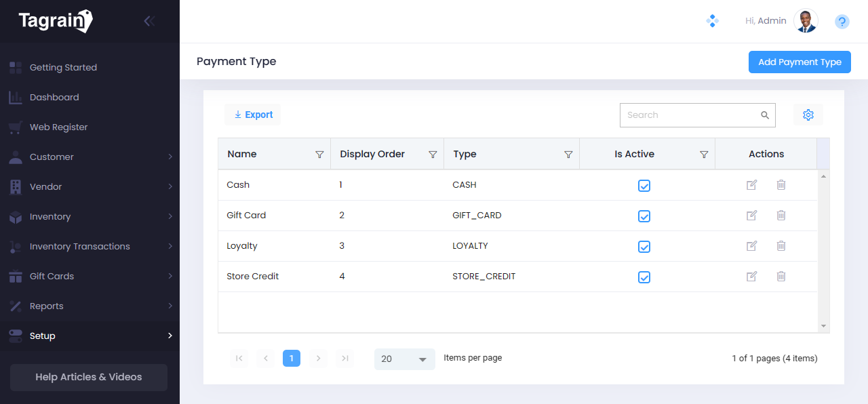Image resolution: width=868 pixels, height=404 pixels.
Task: Click the Add Payment Type button
Action: [x=800, y=62]
